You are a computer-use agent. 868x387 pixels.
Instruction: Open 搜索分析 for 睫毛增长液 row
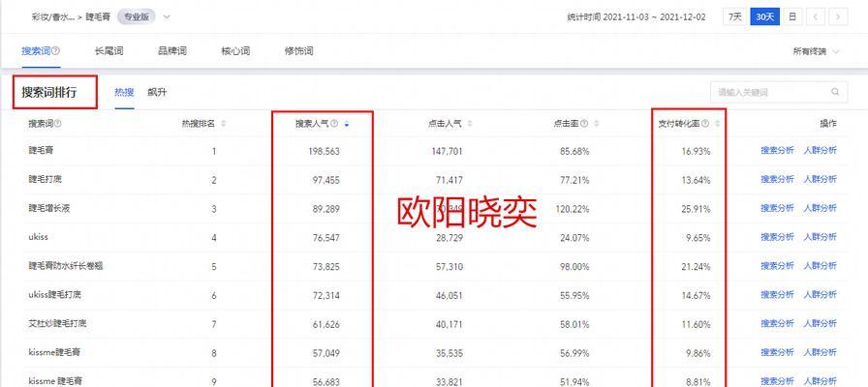[777, 208]
